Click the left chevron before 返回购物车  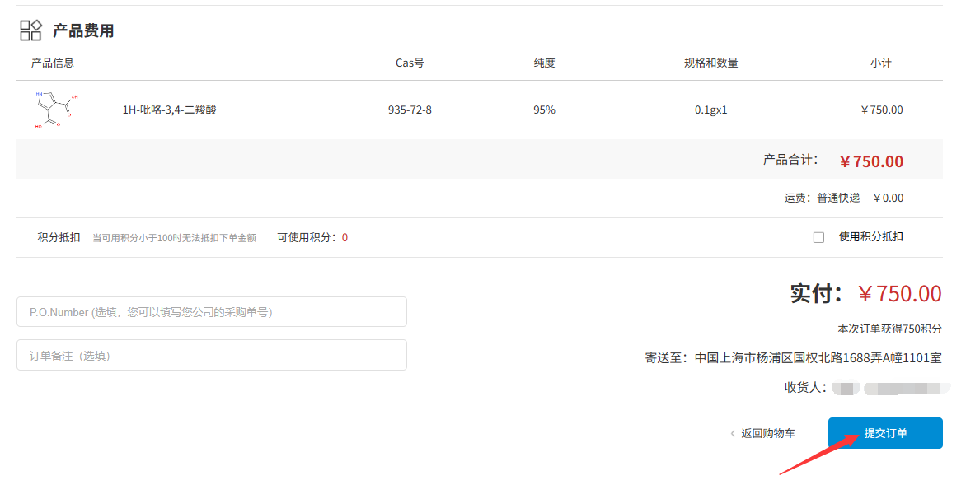732,433
